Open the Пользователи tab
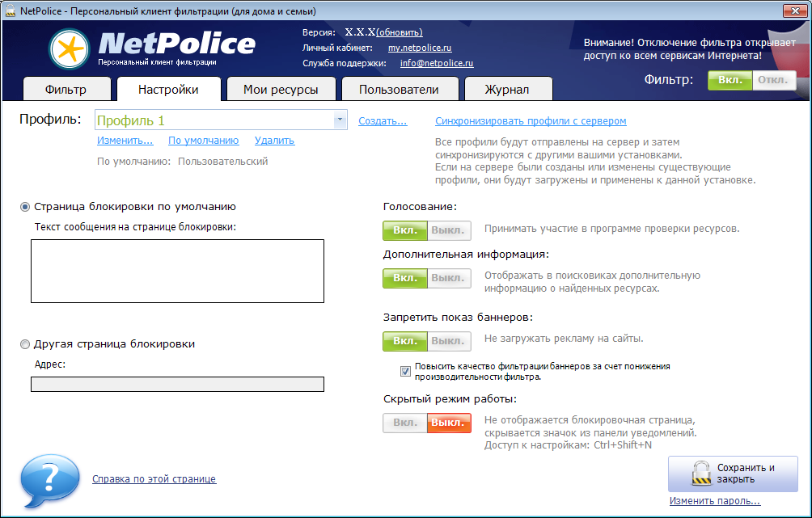This screenshot has width=812, height=518. click(400, 89)
